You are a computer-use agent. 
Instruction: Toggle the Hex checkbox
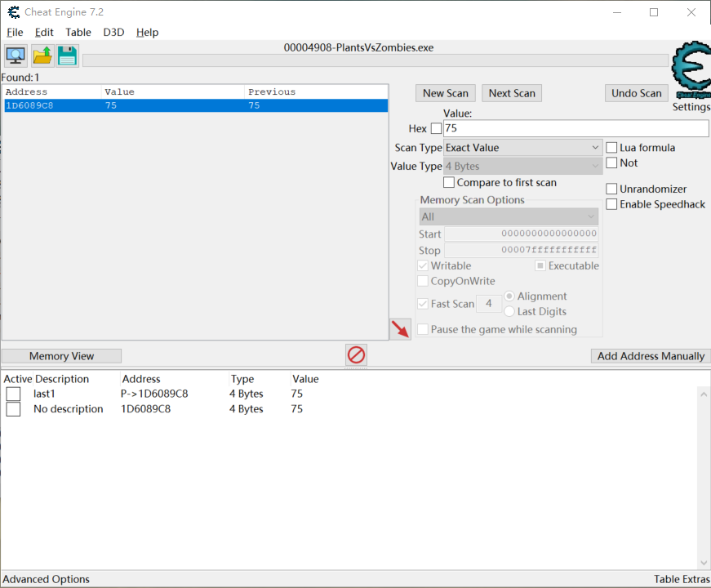click(436, 128)
